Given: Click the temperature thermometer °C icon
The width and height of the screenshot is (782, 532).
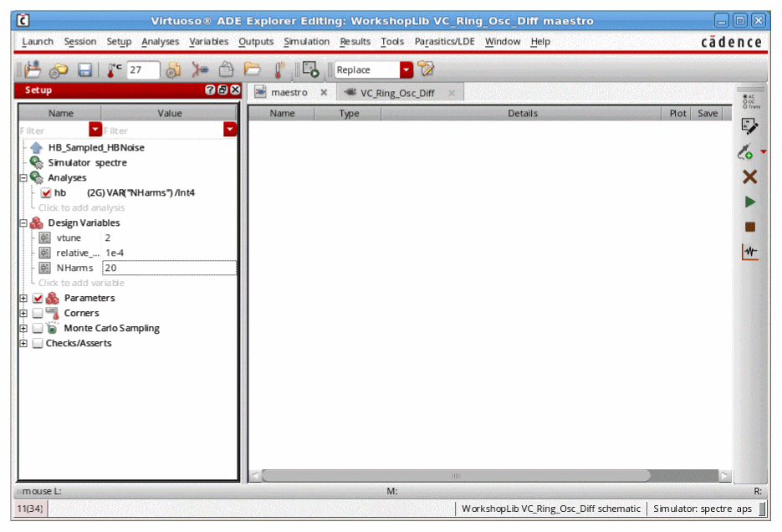Looking at the screenshot, I should tap(115, 69).
